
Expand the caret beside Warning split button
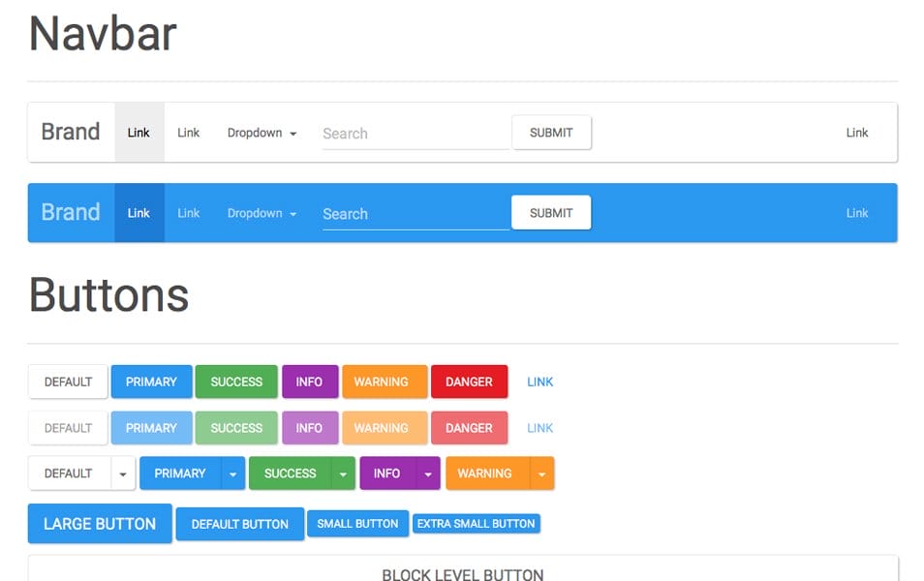click(541, 474)
